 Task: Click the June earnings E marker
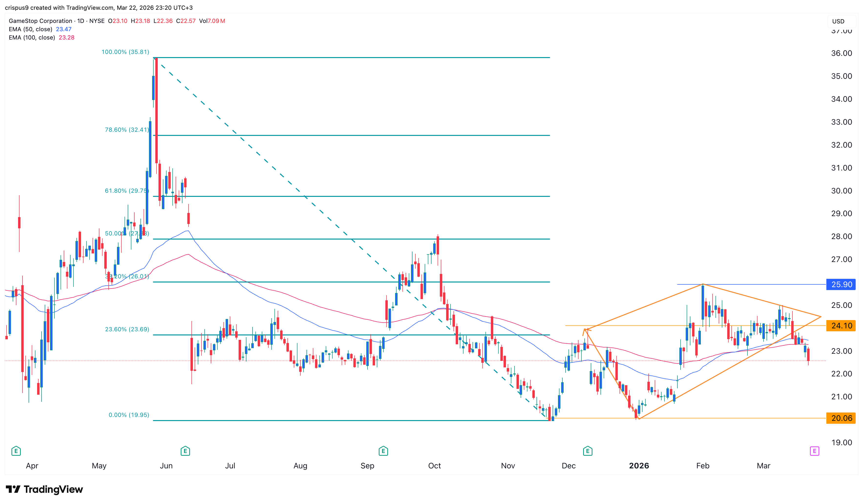coord(185,451)
